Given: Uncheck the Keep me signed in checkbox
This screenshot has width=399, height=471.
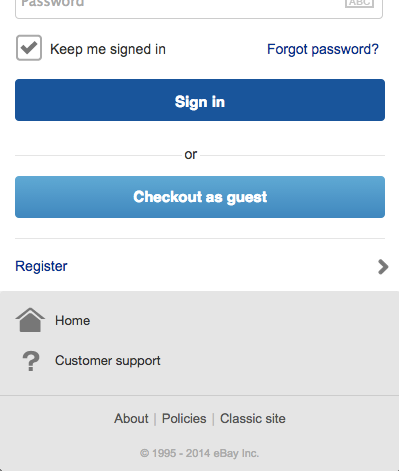Looking at the screenshot, I should 29,48.
